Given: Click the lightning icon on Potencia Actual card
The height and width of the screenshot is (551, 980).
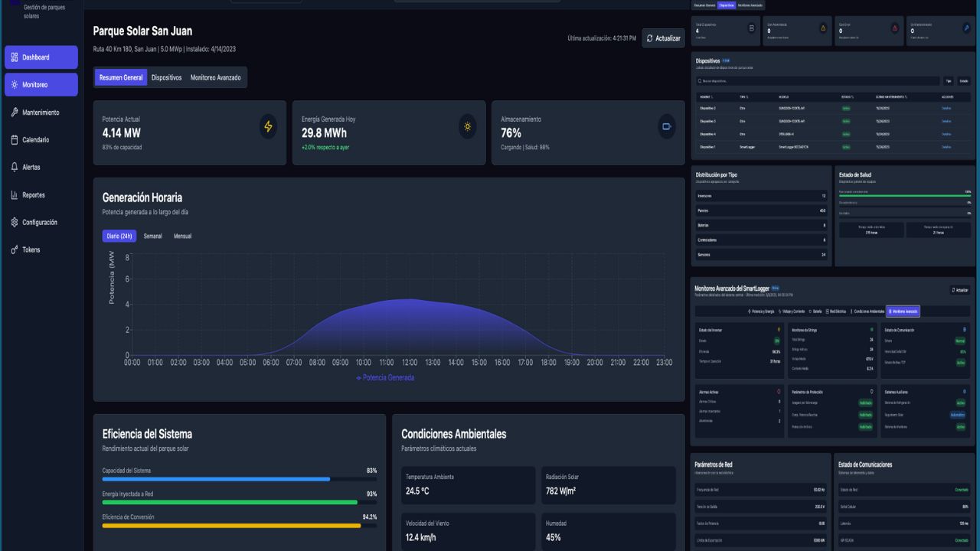Looking at the screenshot, I should (x=268, y=127).
